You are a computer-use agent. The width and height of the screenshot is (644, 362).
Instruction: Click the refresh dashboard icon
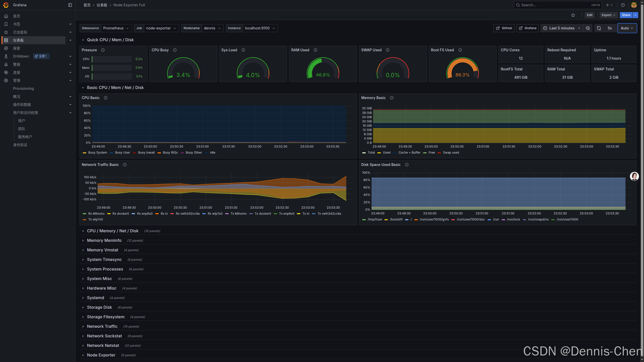coord(599,28)
